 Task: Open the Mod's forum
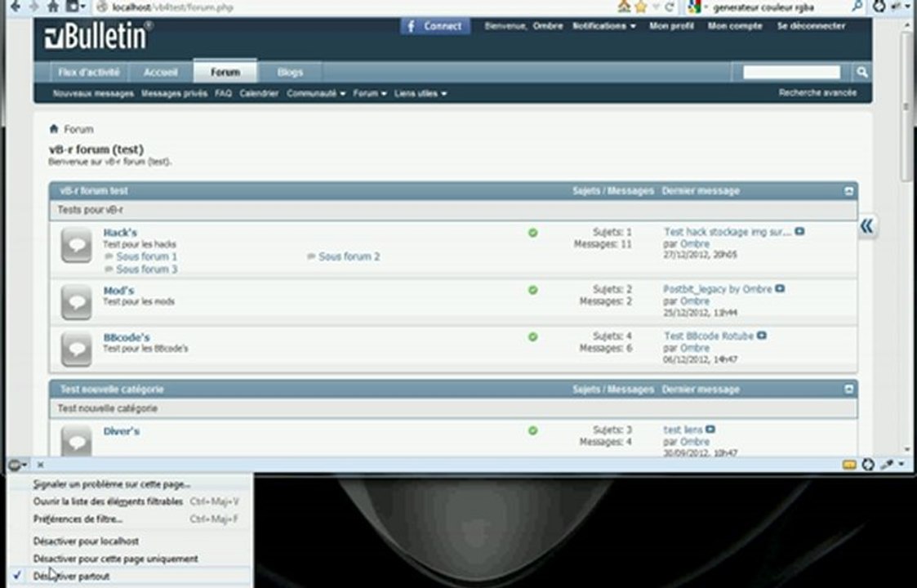[x=118, y=291]
